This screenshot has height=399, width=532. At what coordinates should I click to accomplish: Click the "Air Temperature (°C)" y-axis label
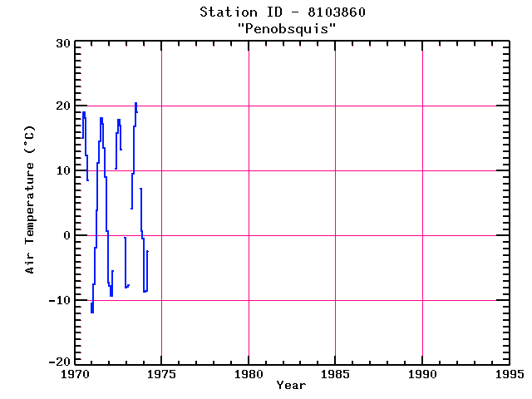[30, 200]
